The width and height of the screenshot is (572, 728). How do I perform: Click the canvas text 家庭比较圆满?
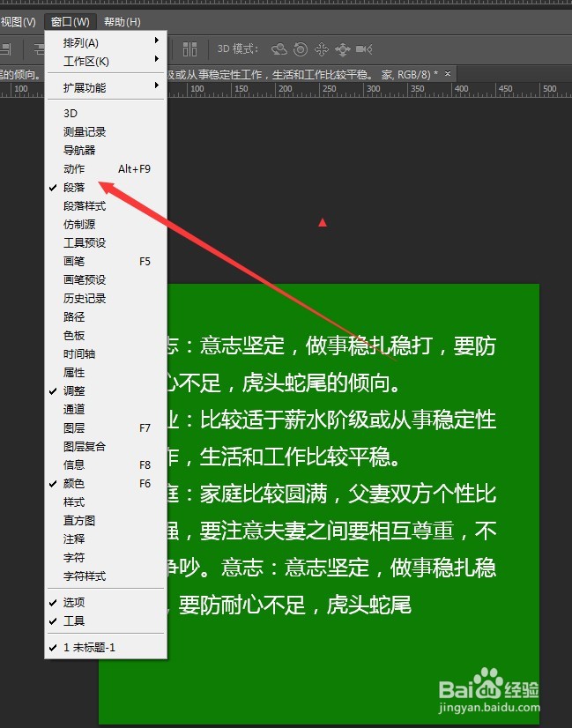(264, 494)
